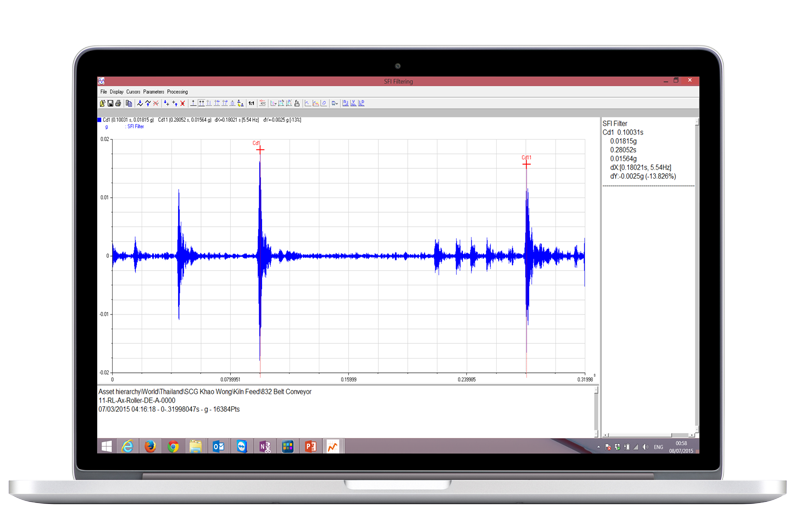Click the open file toolbar icon

[x=102, y=103]
